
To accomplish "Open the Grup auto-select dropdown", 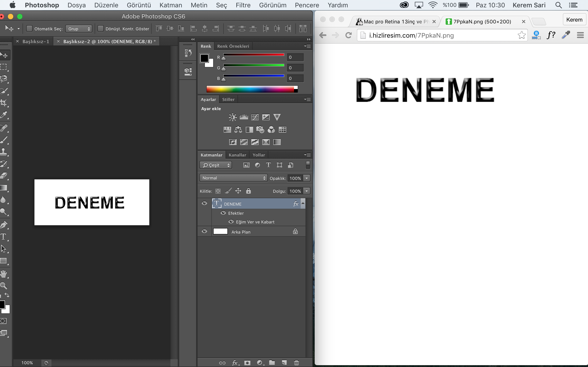I will tap(79, 29).
